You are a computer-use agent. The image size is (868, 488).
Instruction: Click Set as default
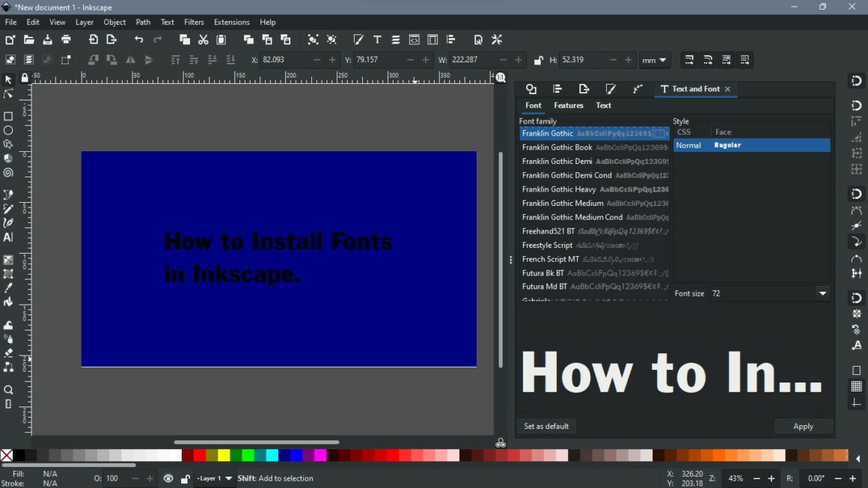pos(546,426)
